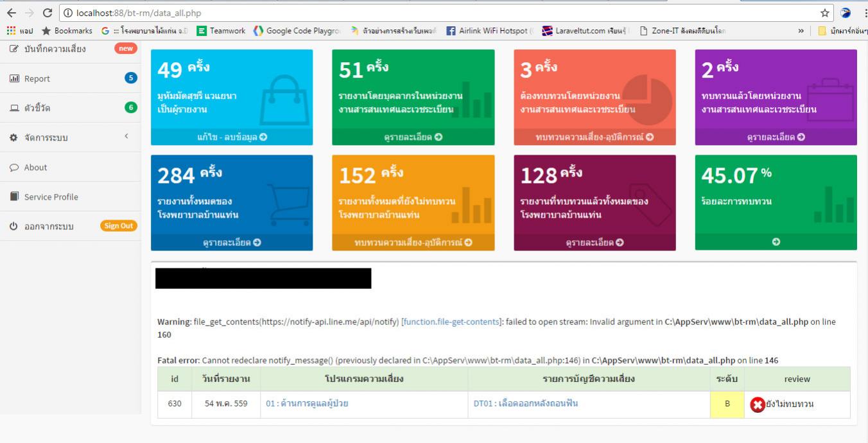Screen dimensions: 868x443
Task: Click ดูรายละเอียด on the 2 ครั้ง purple card
Action: point(776,137)
